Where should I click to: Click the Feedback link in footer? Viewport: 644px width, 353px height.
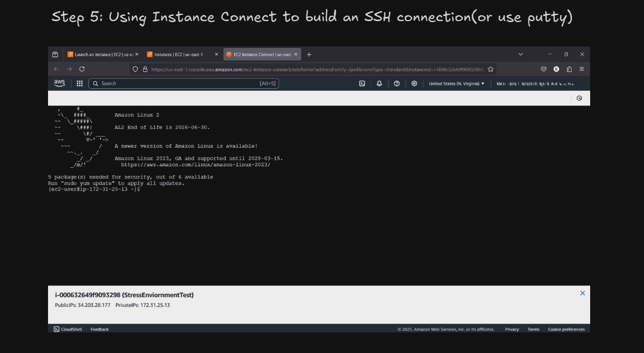[x=100, y=329]
